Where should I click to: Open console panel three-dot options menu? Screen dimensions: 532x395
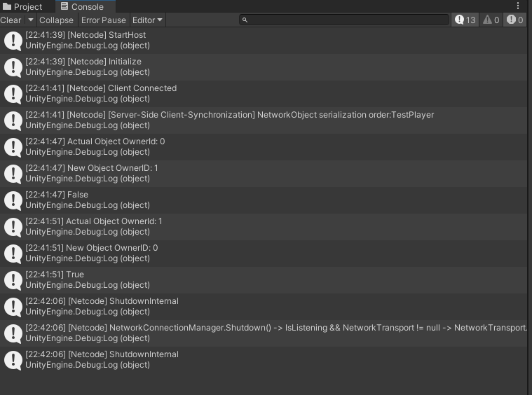click(x=518, y=6)
